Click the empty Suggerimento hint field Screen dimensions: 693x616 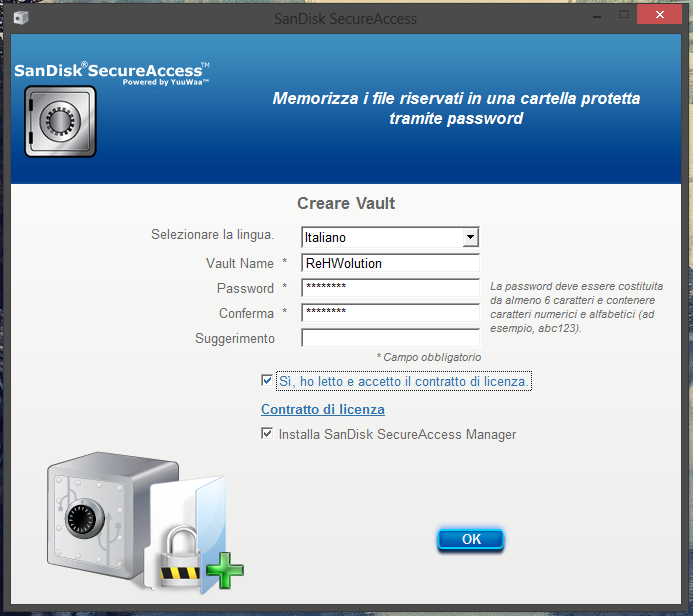(390, 338)
